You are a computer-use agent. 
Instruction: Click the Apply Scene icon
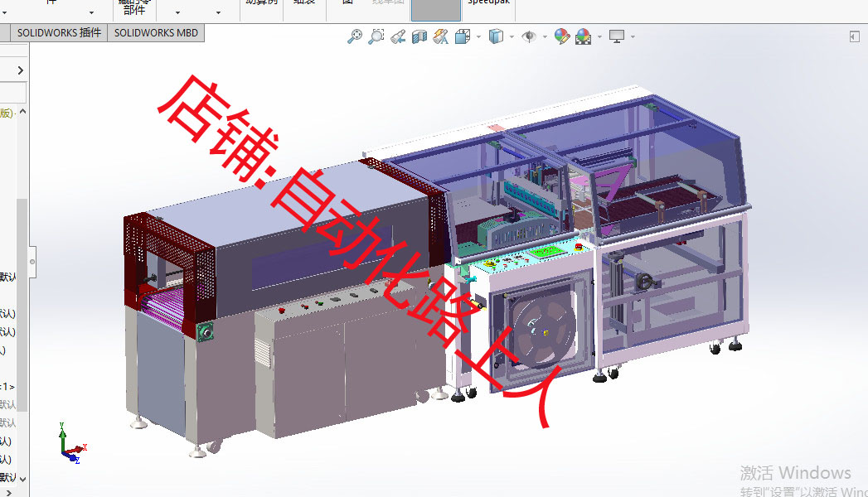tap(583, 36)
